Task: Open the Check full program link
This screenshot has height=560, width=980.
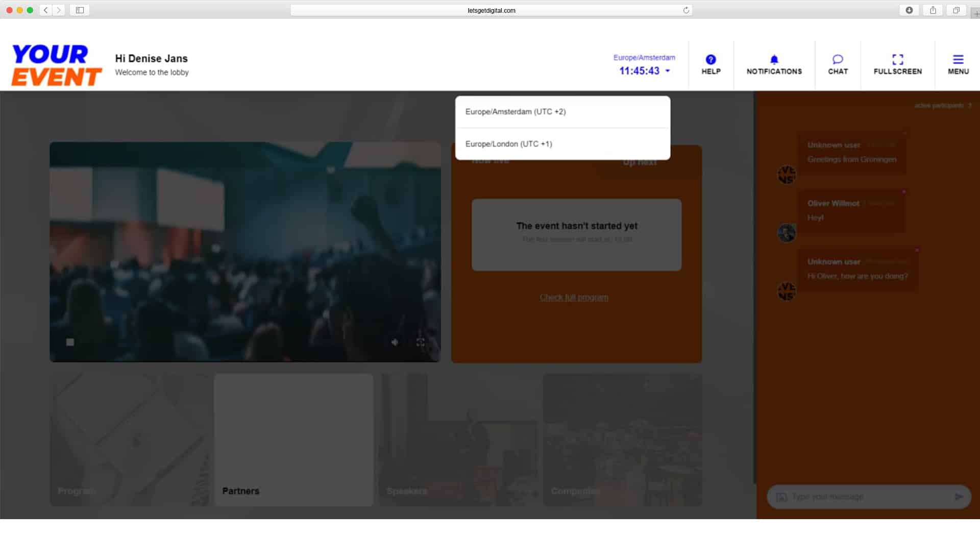Action: (574, 297)
